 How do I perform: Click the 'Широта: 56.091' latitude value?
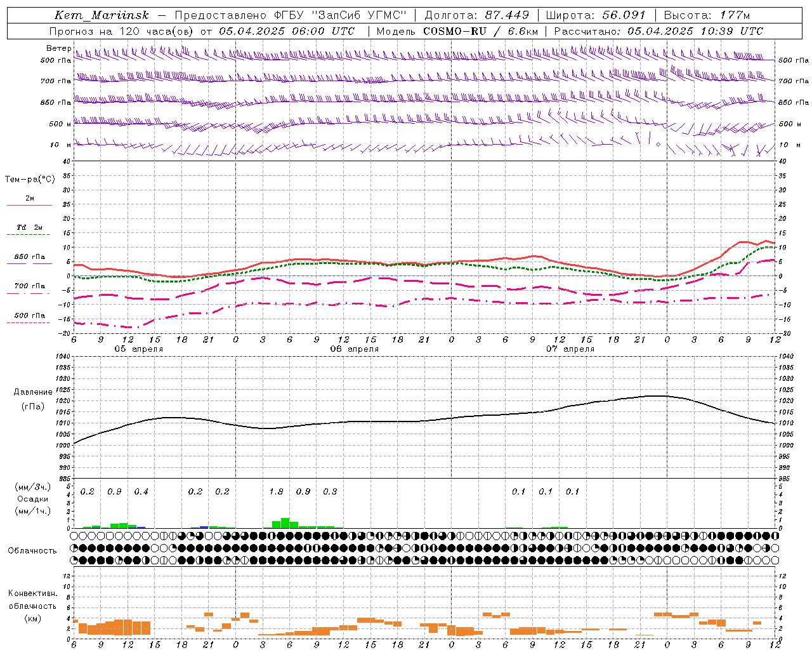tap(595, 15)
